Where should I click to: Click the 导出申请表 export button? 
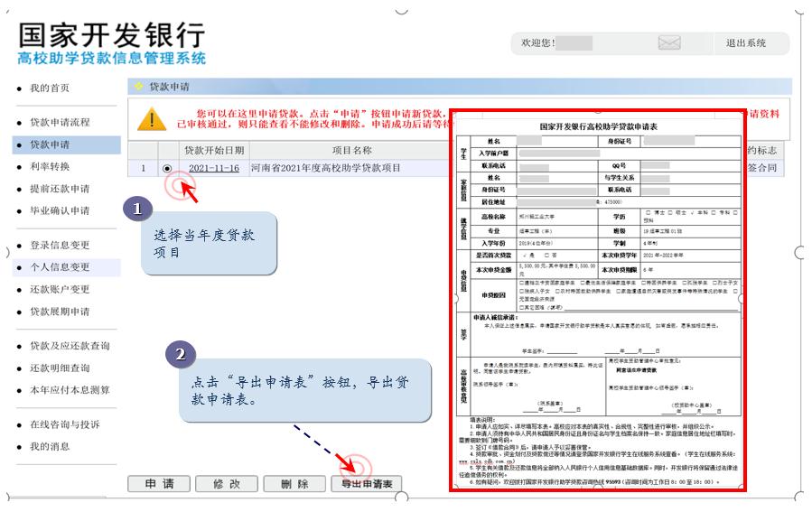[x=367, y=484]
